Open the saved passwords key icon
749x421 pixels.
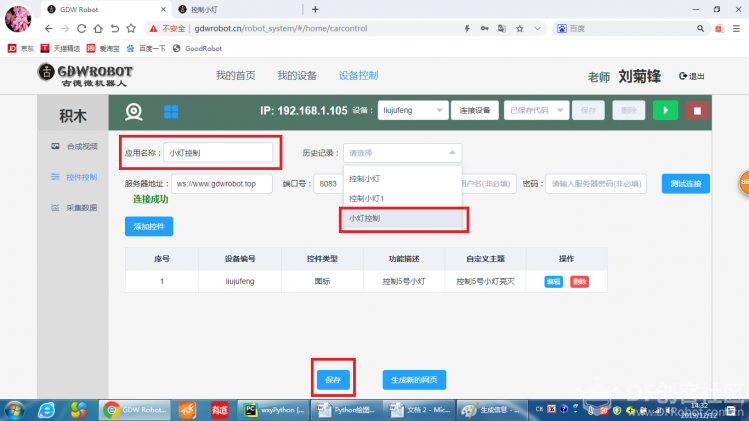point(484,29)
